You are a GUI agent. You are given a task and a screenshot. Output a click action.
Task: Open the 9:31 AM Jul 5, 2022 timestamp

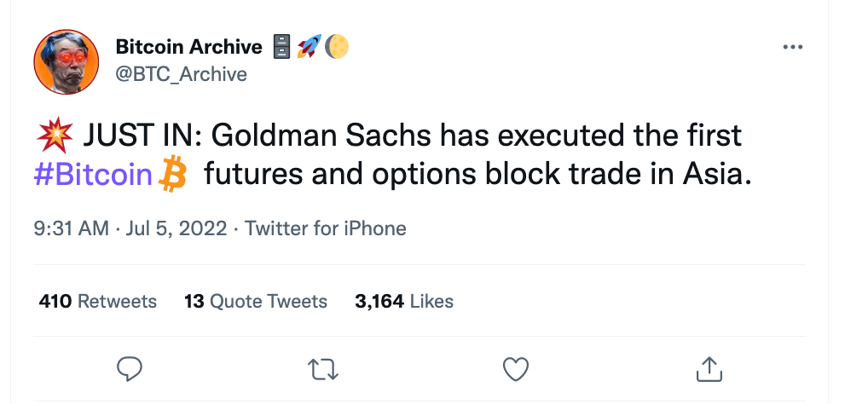(130, 228)
